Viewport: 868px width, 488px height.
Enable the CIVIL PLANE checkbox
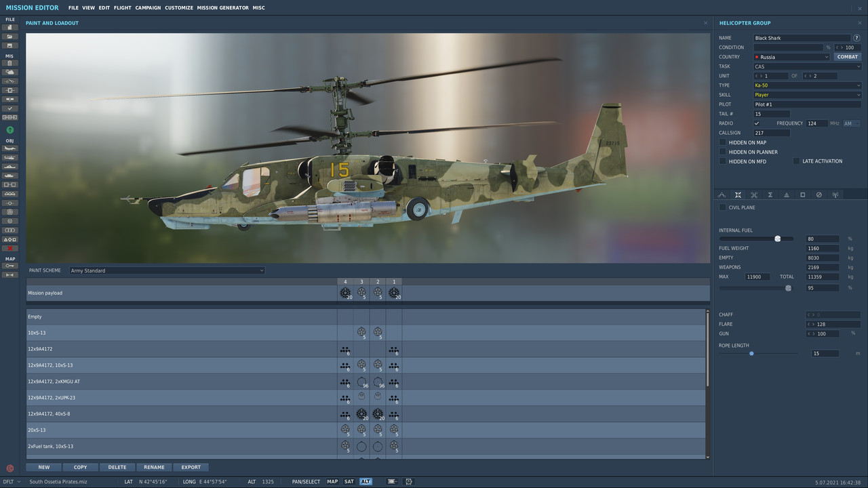click(x=722, y=207)
